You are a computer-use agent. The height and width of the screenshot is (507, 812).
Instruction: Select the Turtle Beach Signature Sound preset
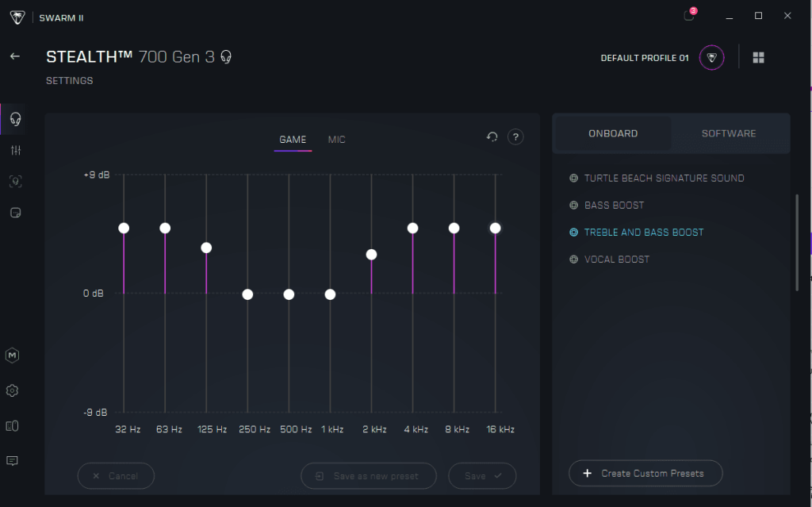[x=664, y=179]
